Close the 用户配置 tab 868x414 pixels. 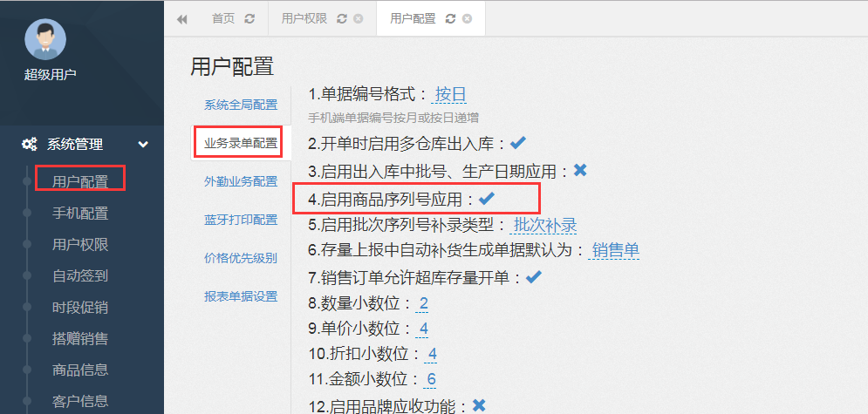click(468, 19)
